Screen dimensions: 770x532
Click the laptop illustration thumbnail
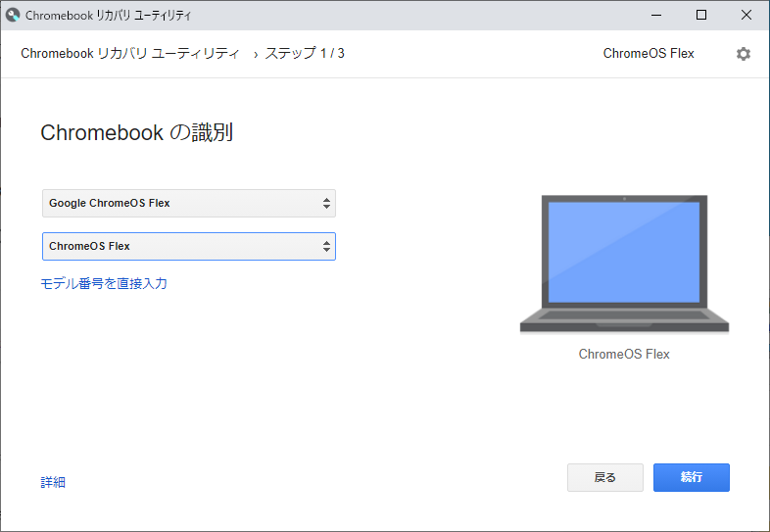pos(624,265)
